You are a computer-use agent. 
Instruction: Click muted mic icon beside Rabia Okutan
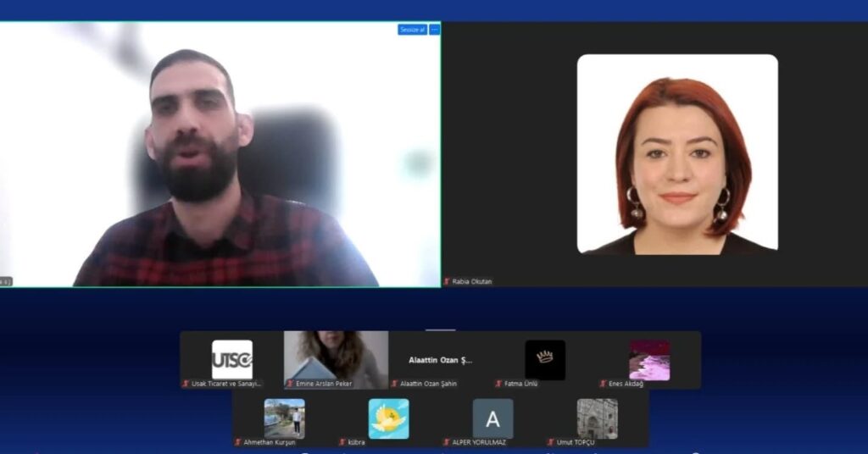[448, 281]
